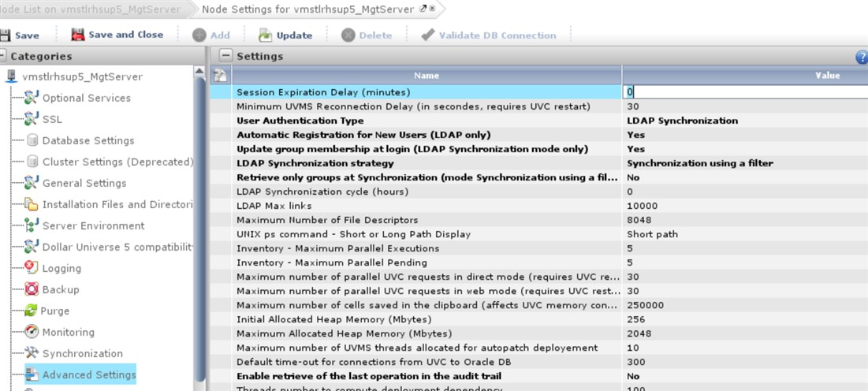Click Validate DB Connection button
The height and width of the screenshot is (391, 868).
click(x=488, y=35)
